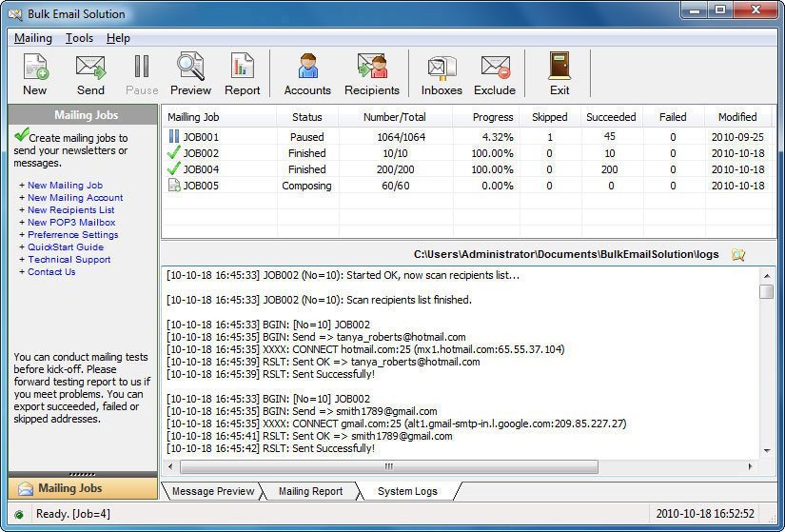785x532 pixels.
Task: Sort by Mailing Job column header
Action: [x=219, y=117]
